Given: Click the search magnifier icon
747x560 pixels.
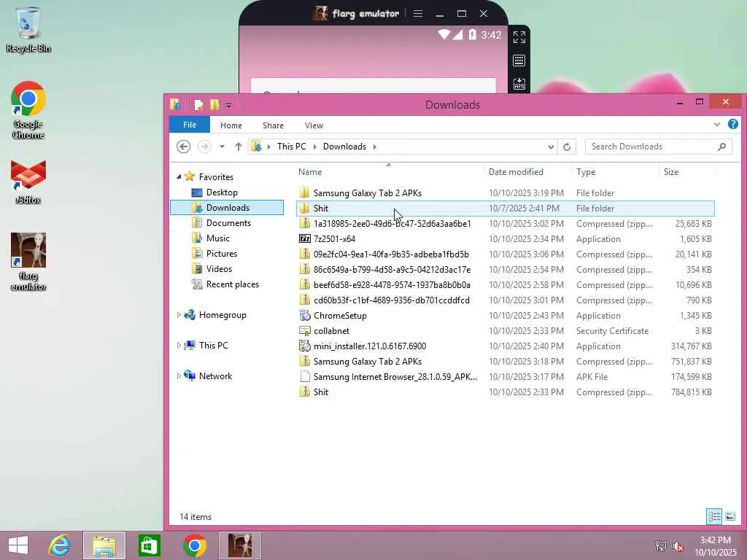Looking at the screenshot, I should coord(721,147).
